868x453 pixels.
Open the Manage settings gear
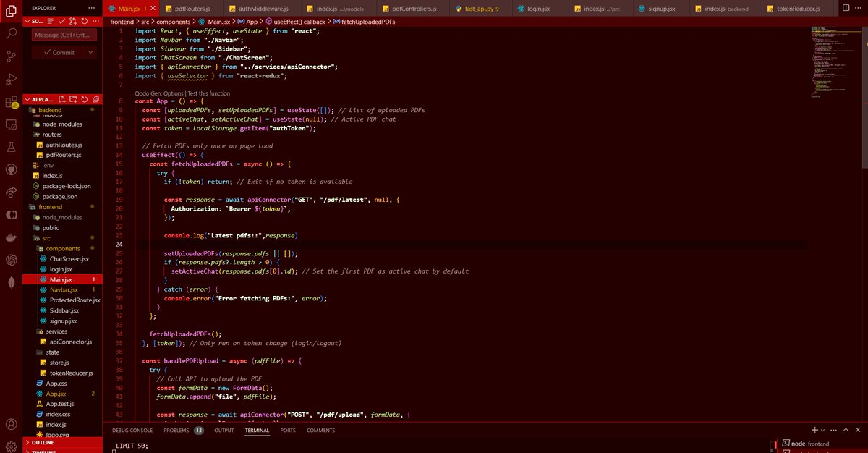pyautogui.click(x=9, y=447)
